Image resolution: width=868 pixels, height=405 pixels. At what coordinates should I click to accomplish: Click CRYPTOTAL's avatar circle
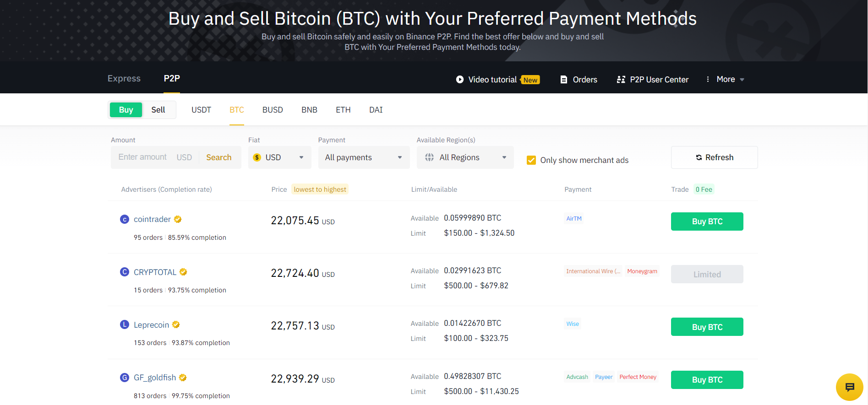pyautogui.click(x=125, y=272)
